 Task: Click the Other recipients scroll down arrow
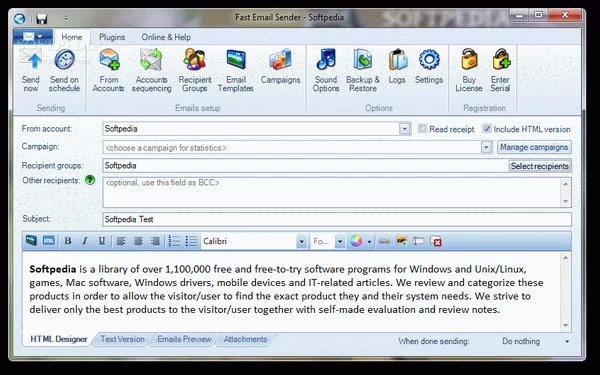click(566, 202)
